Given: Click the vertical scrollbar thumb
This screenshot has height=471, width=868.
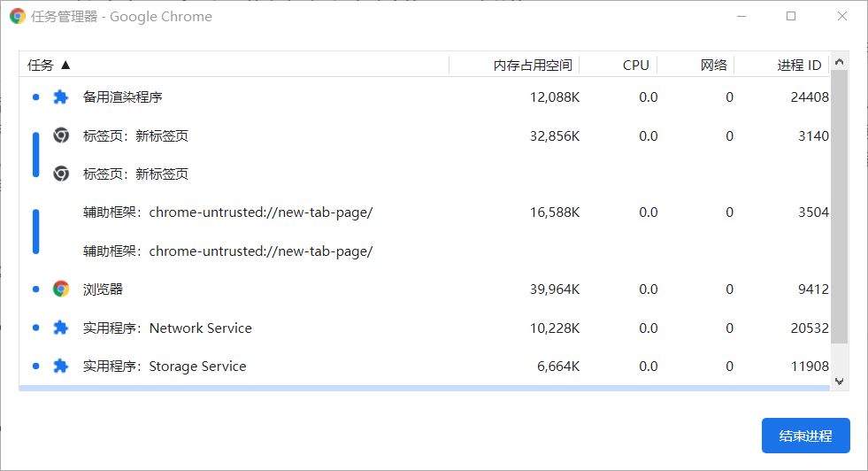Looking at the screenshot, I should click(x=840, y=204).
